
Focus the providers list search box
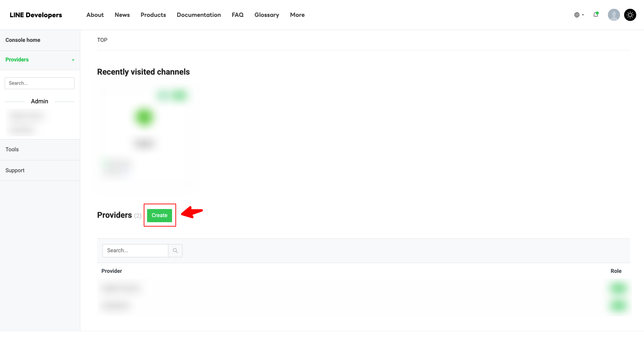135,251
